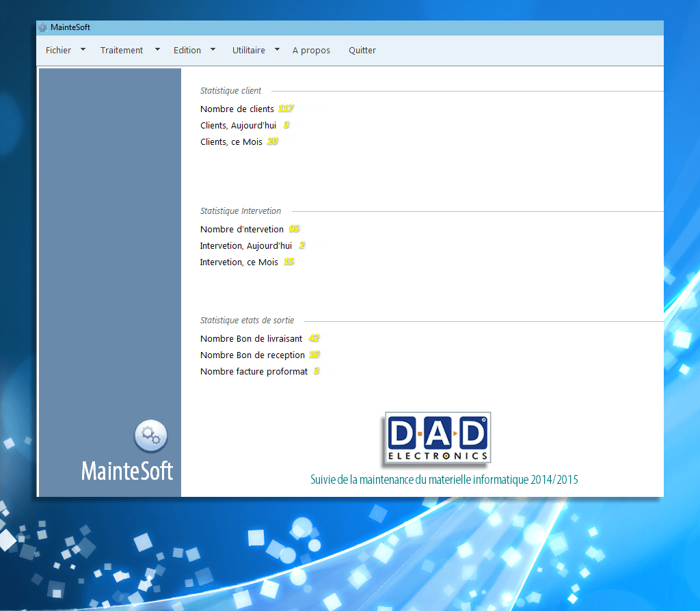The width and height of the screenshot is (700, 611).
Task: Open the Fichier menu label
Action: pos(58,50)
